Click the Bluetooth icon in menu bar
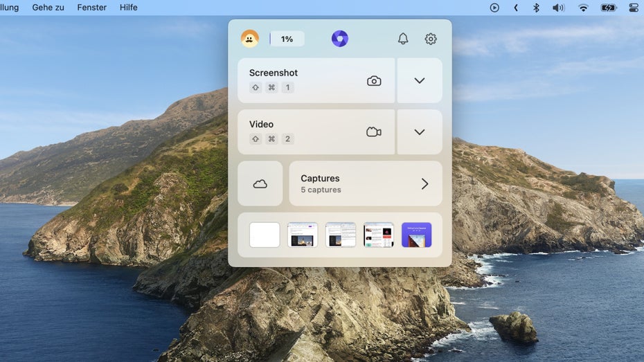644x362 pixels. [x=536, y=8]
